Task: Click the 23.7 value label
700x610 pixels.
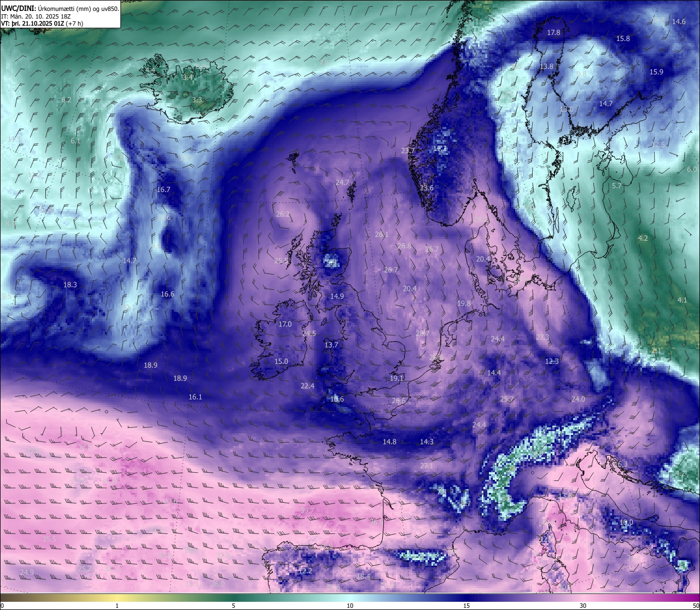Action: tap(408, 151)
